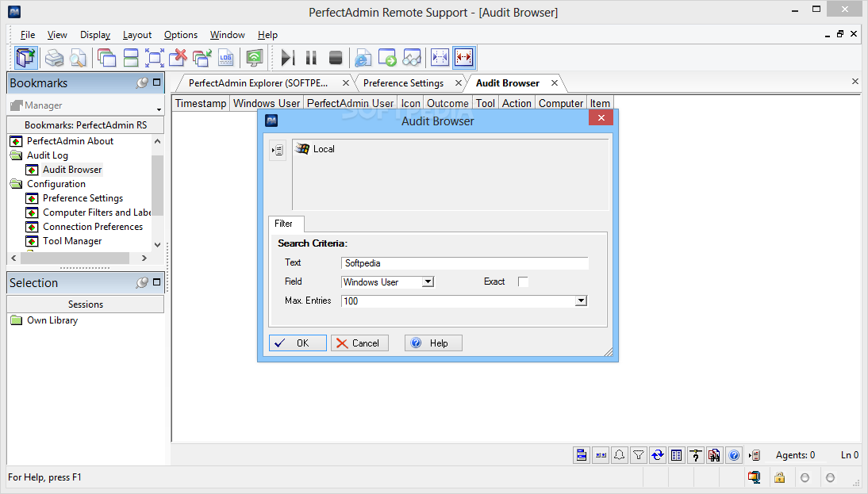868x494 pixels.
Task: Select Local in the dialog list
Action: 315,149
